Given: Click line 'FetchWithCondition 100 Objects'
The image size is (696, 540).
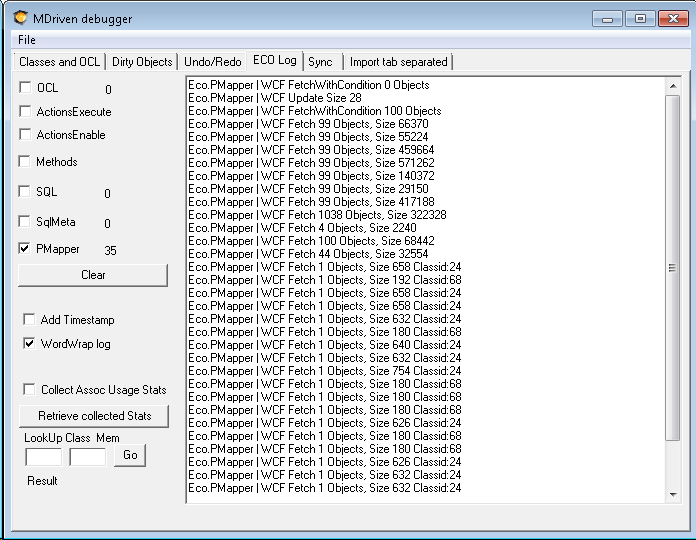Looking at the screenshot, I should [x=315, y=110].
